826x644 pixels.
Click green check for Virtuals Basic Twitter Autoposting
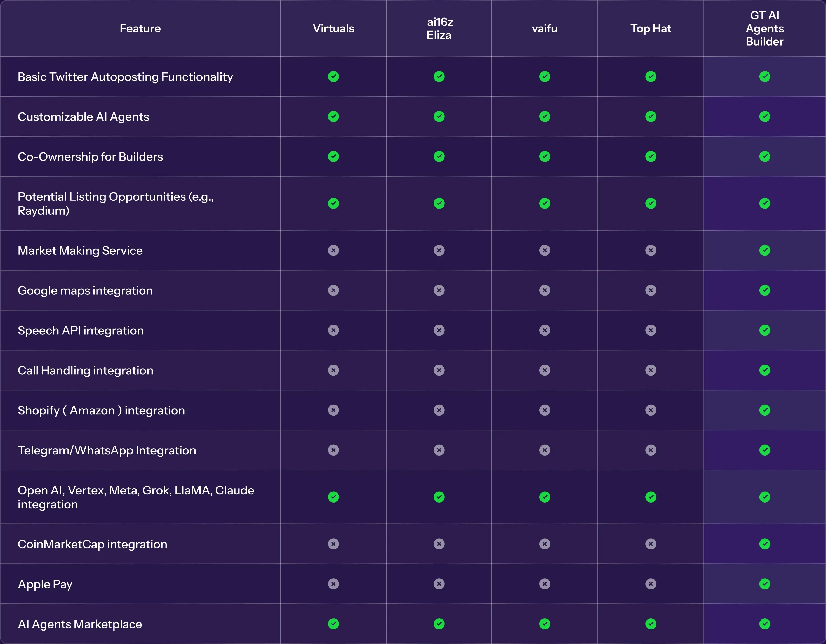point(333,77)
